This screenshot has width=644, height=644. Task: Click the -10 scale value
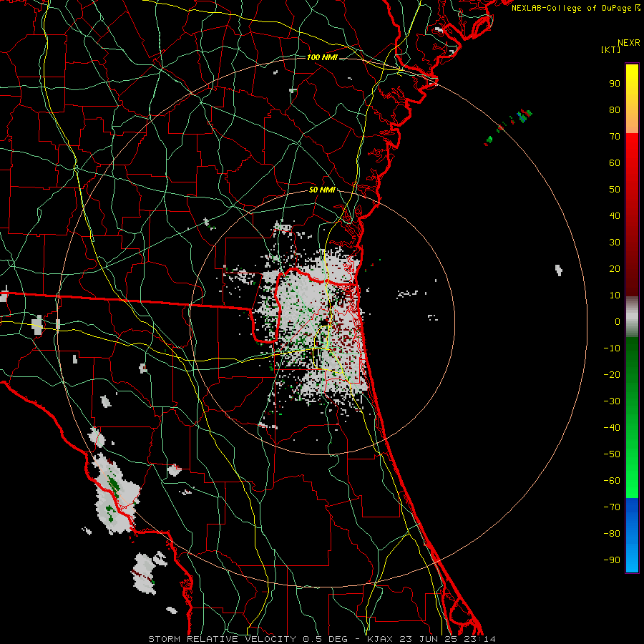coord(612,348)
